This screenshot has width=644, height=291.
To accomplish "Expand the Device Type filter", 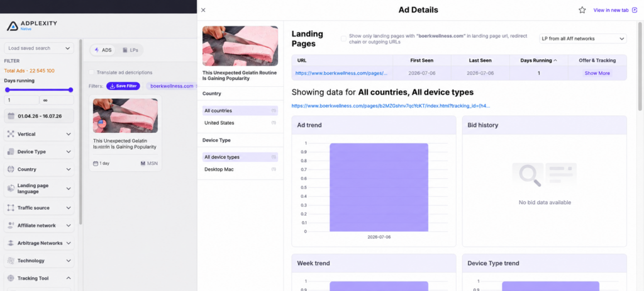I will pyautogui.click(x=39, y=152).
